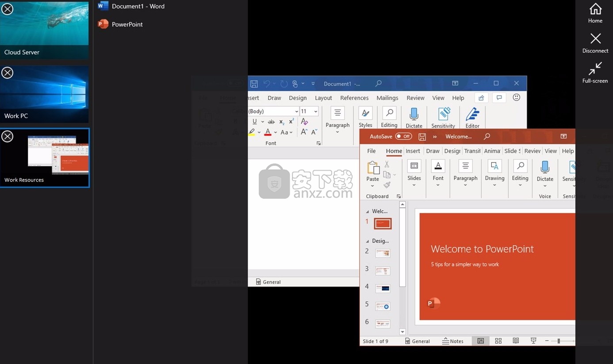The width and height of the screenshot is (613, 364).
Task: Click the Shrink Font icon in Word
Action: click(x=314, y=132)
